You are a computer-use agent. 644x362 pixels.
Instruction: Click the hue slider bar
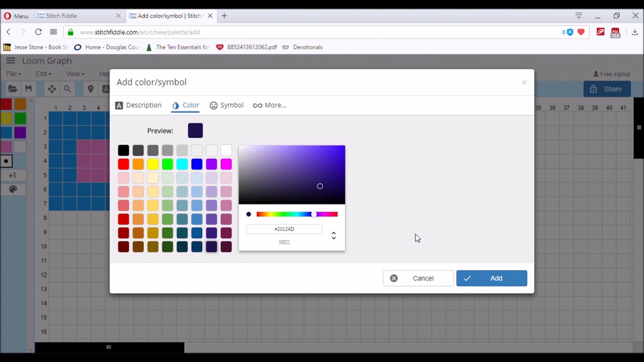[297, 214]
